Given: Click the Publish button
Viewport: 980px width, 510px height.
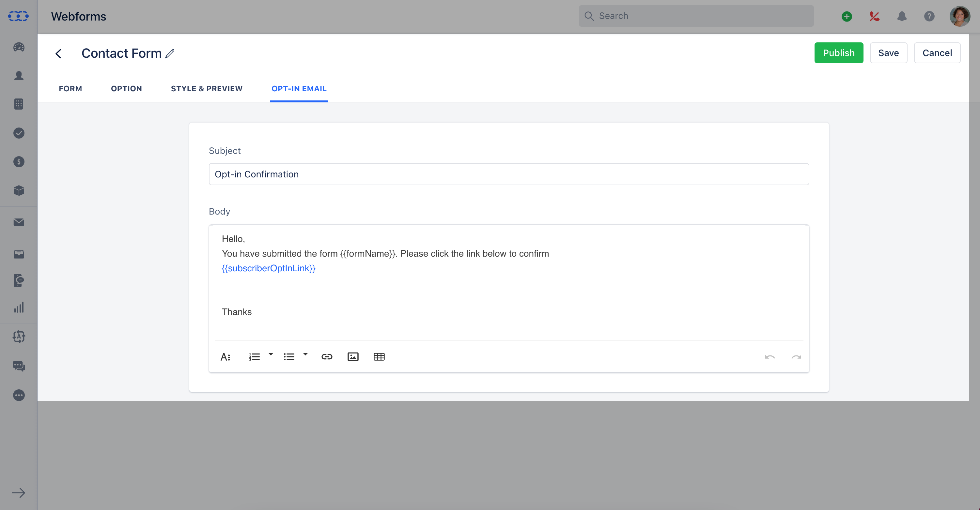Looking at the screenshot, I should (x=838, y=53).
